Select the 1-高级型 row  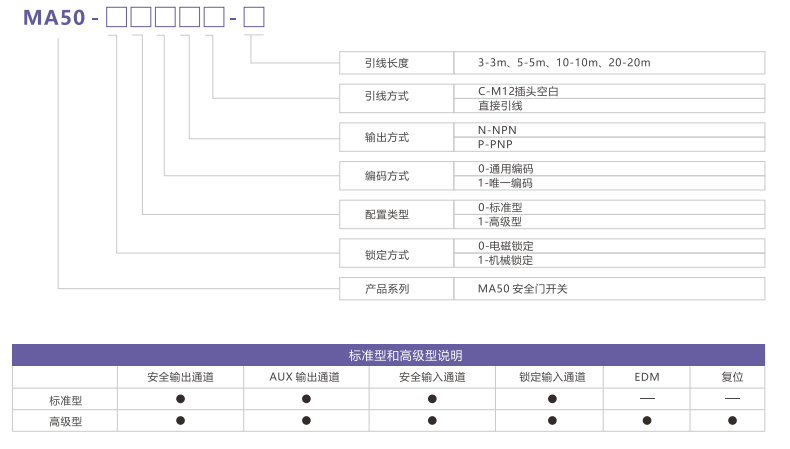(609, 222)
